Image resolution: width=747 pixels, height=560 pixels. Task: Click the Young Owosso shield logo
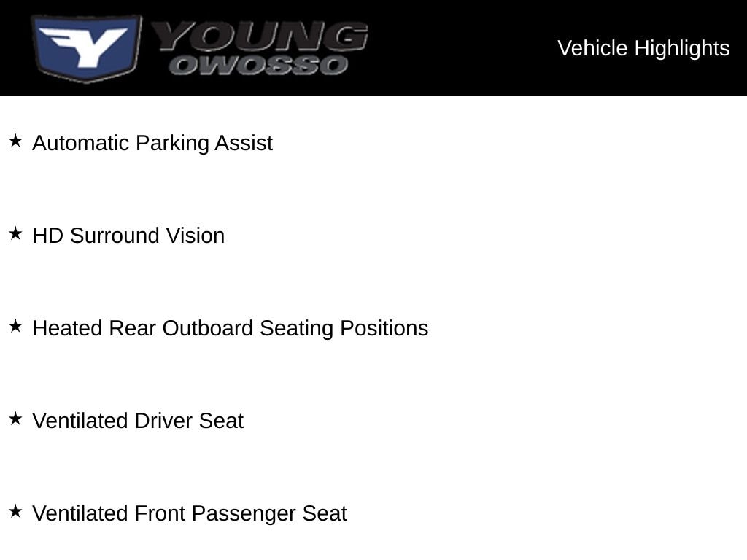pyautogui.click(x=86, y=48)
